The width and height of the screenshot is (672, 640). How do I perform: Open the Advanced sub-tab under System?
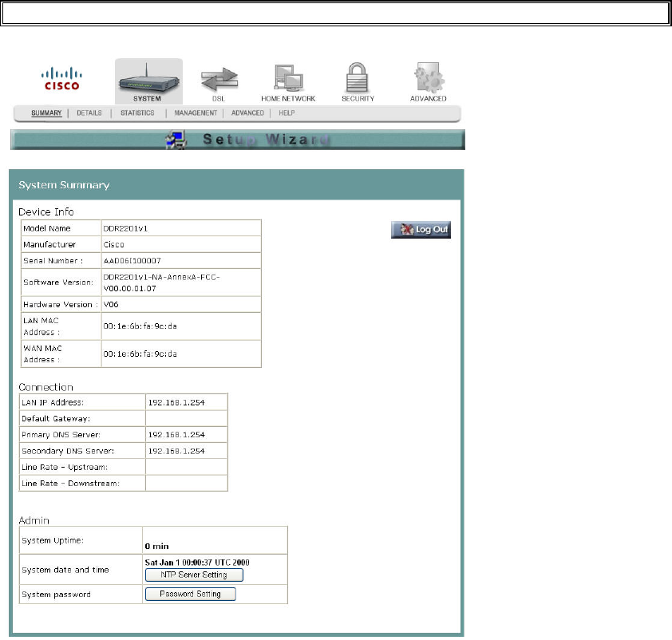click(x=247, y=113)
